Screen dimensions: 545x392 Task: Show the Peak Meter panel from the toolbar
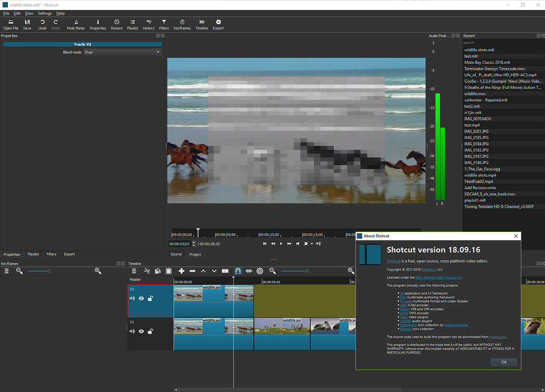76,25
